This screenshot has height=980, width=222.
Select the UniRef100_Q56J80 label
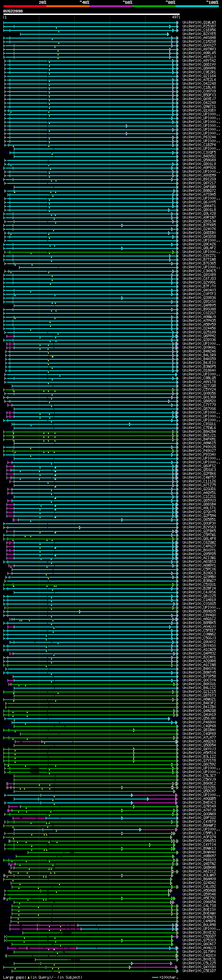point(199,718)
